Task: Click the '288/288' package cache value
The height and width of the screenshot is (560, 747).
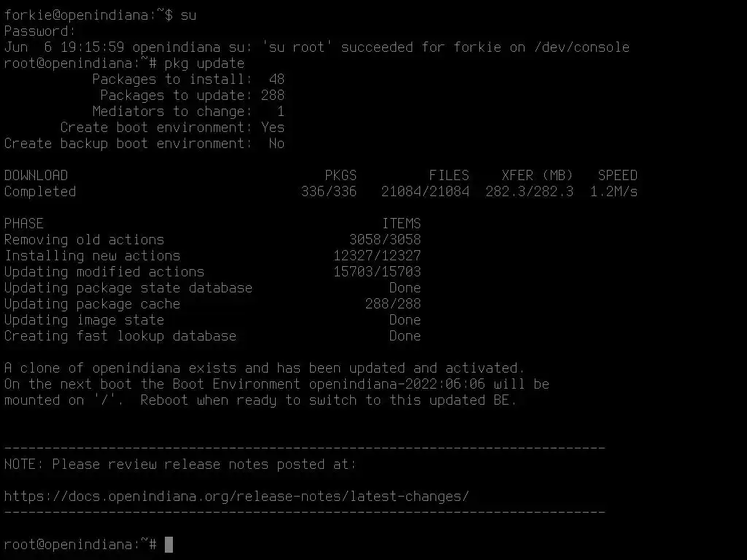Action: 393,304
